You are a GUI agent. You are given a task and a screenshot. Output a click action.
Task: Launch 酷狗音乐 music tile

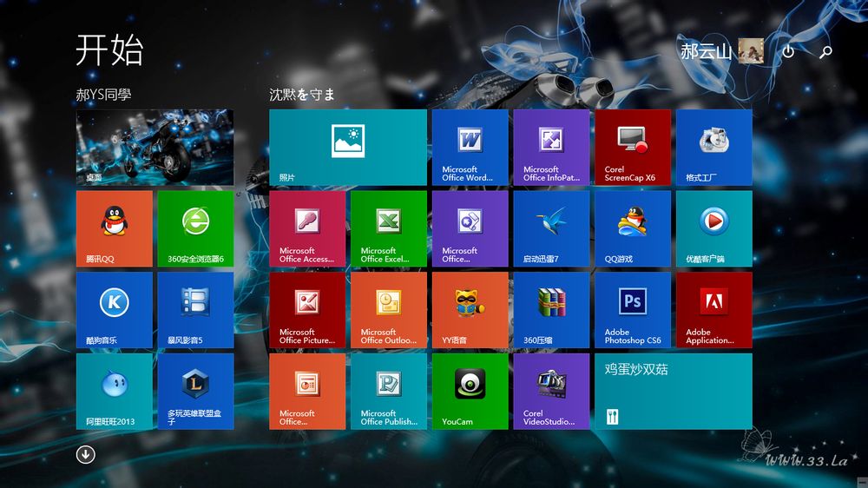[x=114, y=310]
